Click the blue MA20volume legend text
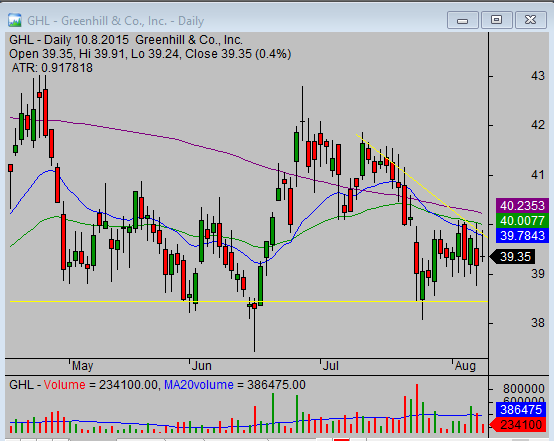The height and width of the screenshot is (441, 554). [x=199, y=384]
